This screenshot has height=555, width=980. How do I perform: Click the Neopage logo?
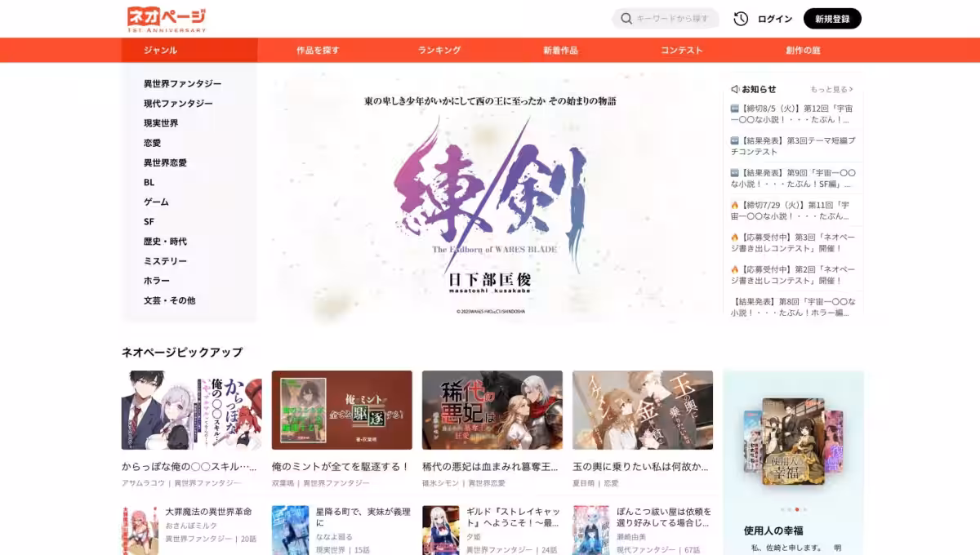click(167, 19)
